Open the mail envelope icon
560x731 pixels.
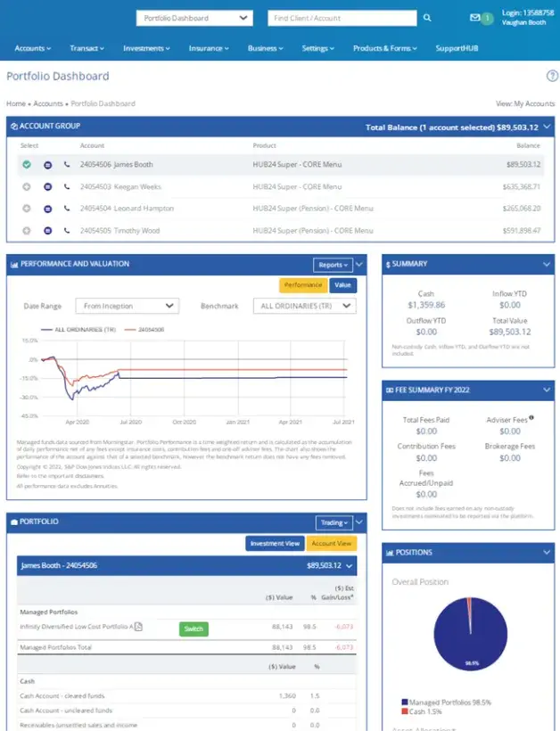[474, 18]
